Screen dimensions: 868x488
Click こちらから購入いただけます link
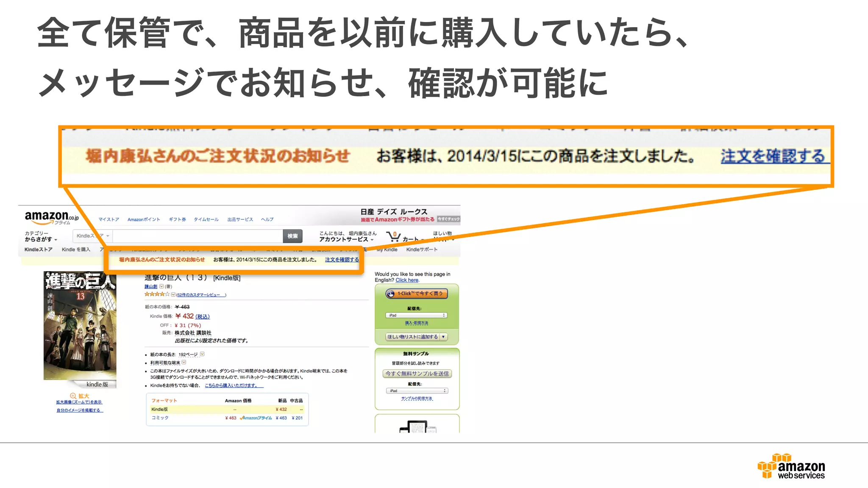234,385
